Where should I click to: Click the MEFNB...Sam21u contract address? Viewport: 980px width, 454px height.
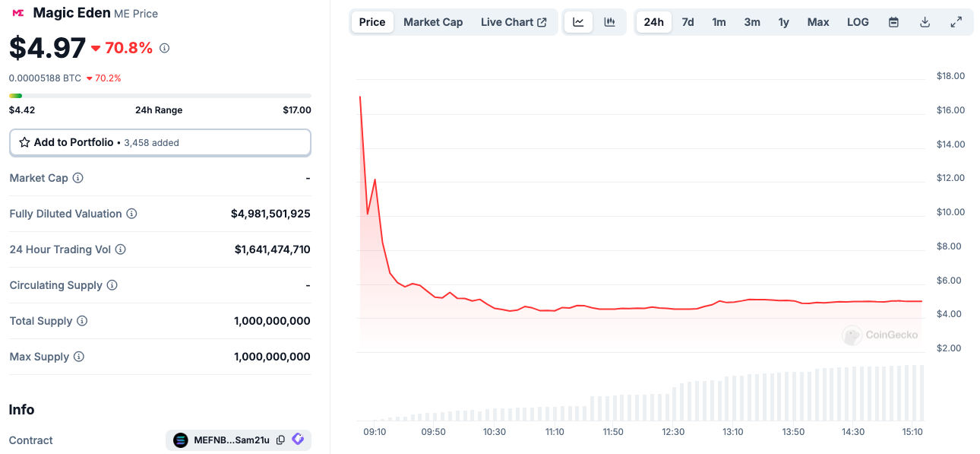[232, 440]
